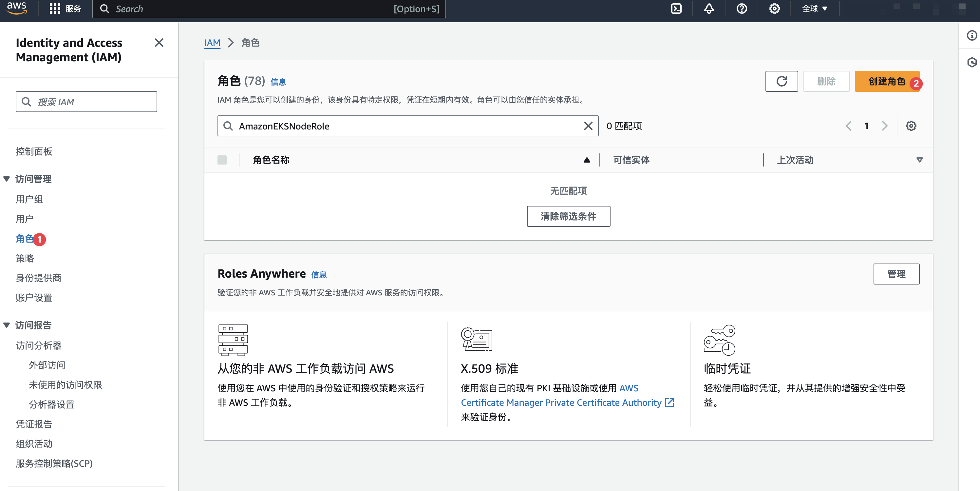
Task: Open the hexagon tools panel on right edge
Action: pyautogui.click(x=971, y=62)
